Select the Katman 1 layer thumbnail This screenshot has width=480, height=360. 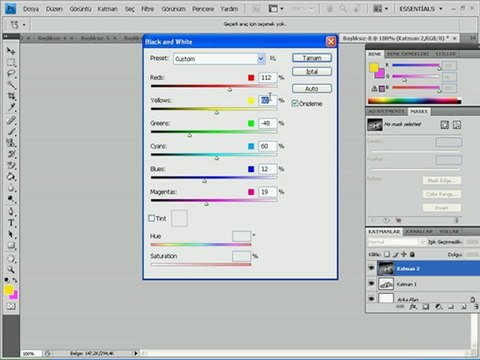tap(386, 284)
